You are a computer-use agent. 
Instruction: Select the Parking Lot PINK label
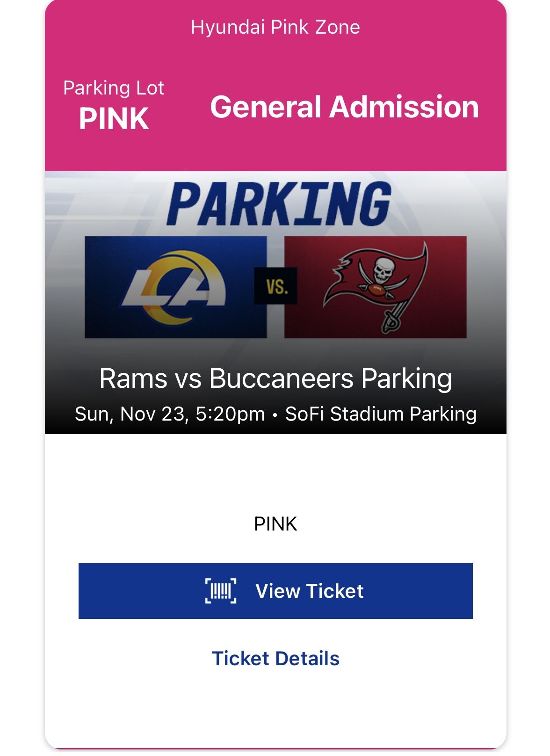[x=114, y=103]
